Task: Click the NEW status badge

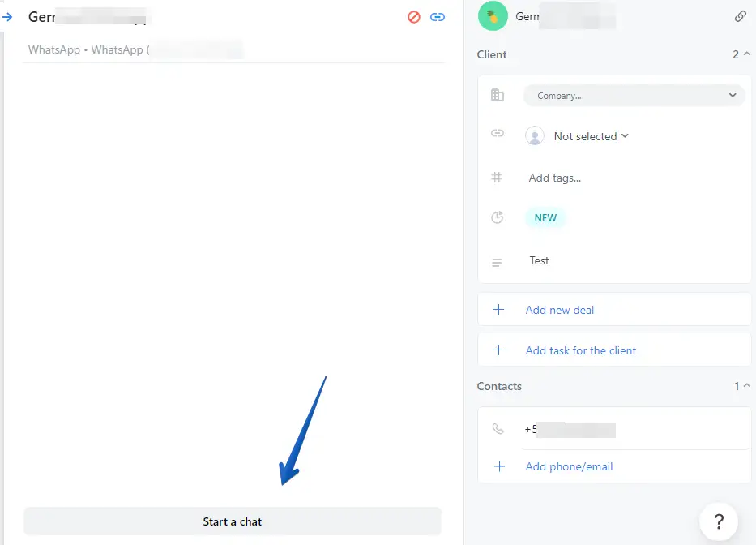Action: point(545,217)
